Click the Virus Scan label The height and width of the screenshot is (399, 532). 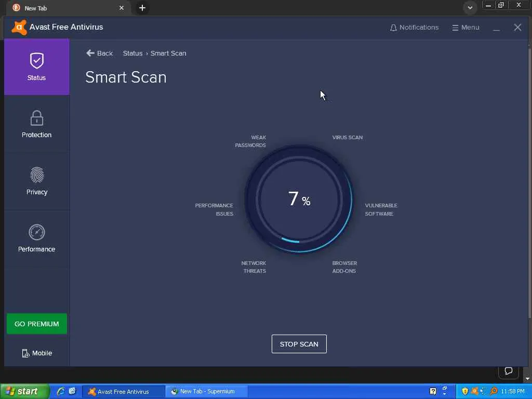[x=348, y=137]
